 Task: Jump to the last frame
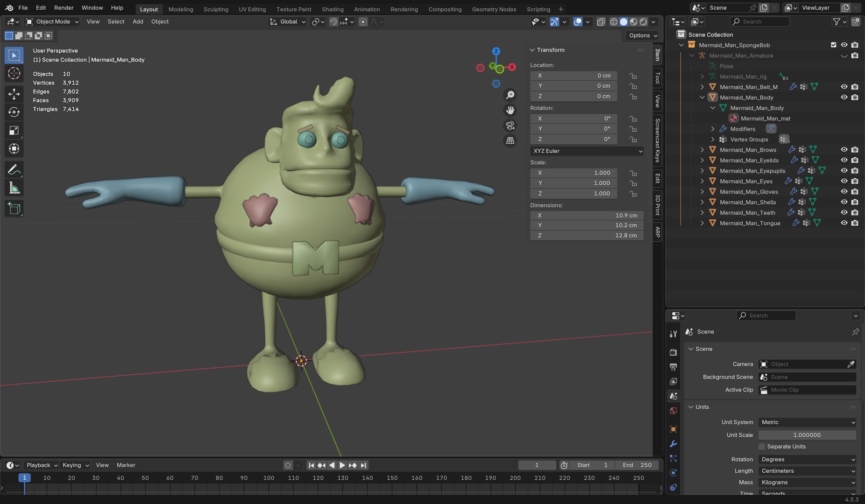point(363,465)
